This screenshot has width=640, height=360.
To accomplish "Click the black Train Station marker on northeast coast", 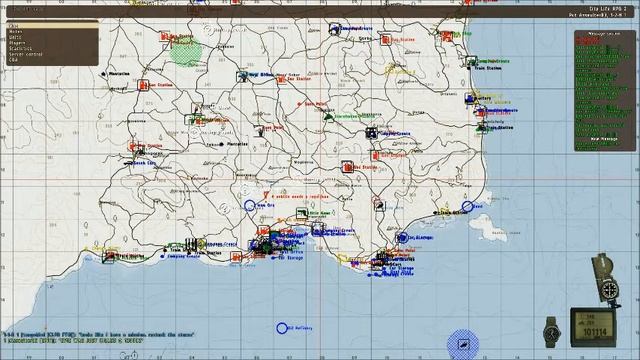I will [469, 68].
